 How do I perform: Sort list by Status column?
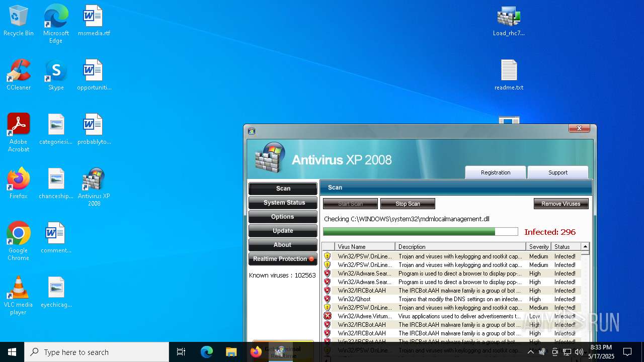tap(566, 247)
